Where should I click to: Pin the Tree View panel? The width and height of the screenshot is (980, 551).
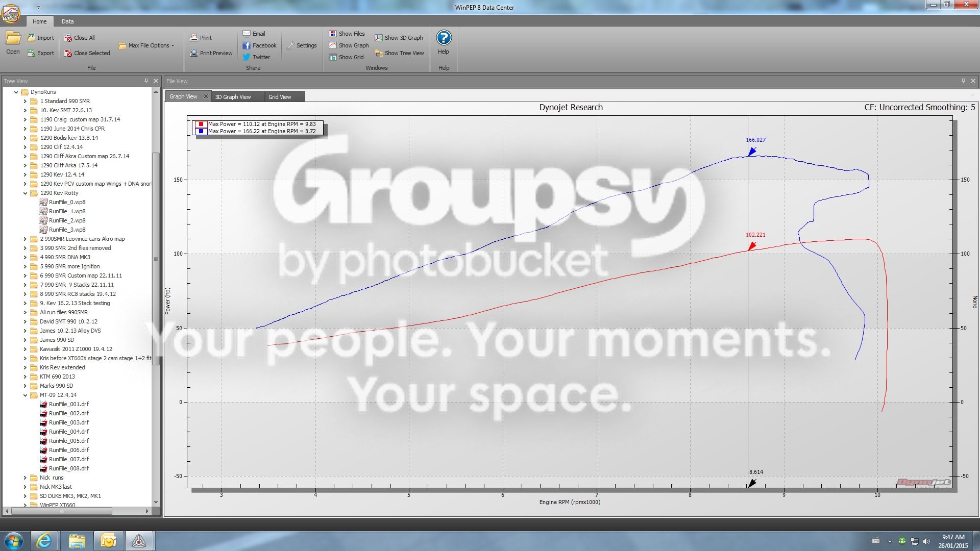pyautogui.click(x=146, y=81)
